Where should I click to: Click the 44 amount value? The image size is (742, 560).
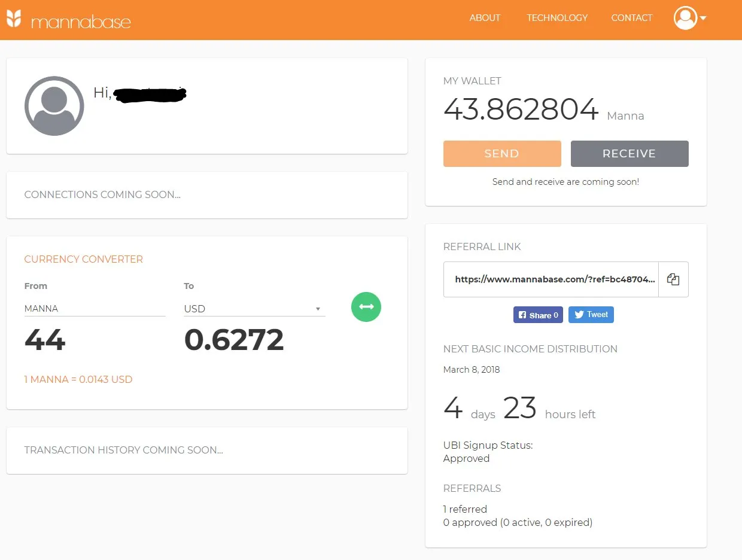[x=45, y=340]
